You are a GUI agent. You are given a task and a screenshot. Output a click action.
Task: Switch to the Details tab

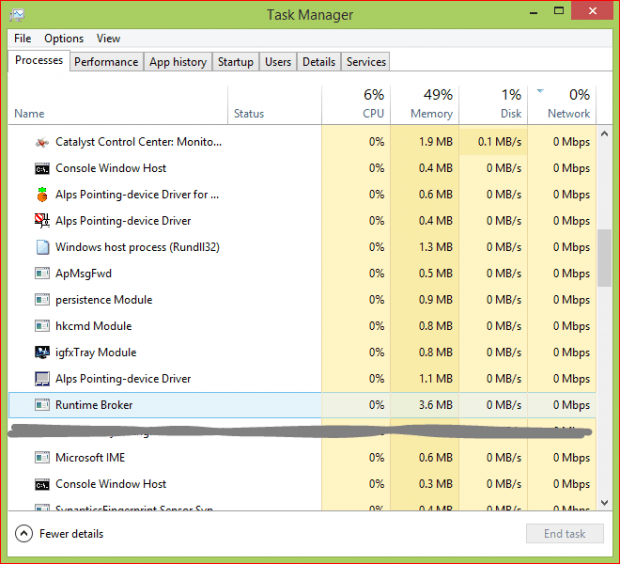tap(319, 62)
